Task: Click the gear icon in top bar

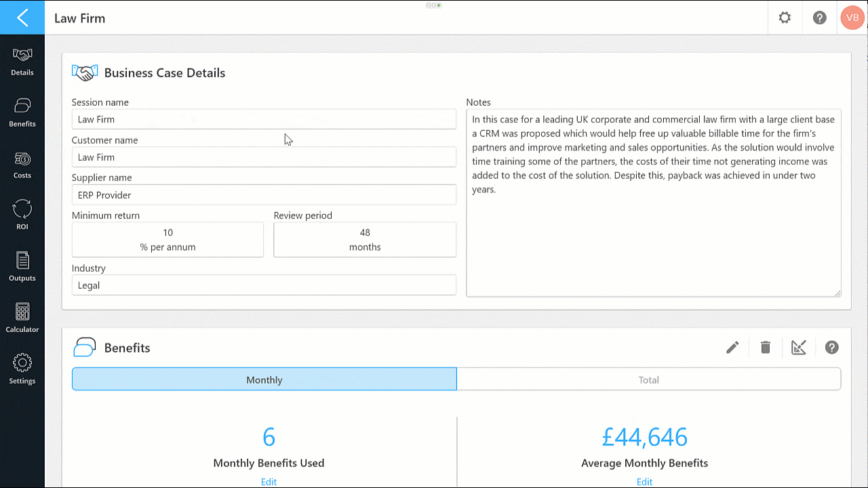Action: 785,18
